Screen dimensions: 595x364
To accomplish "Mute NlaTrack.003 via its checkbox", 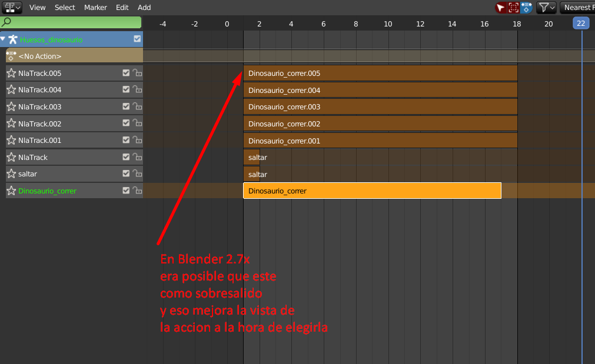I will tap(126, 106).
